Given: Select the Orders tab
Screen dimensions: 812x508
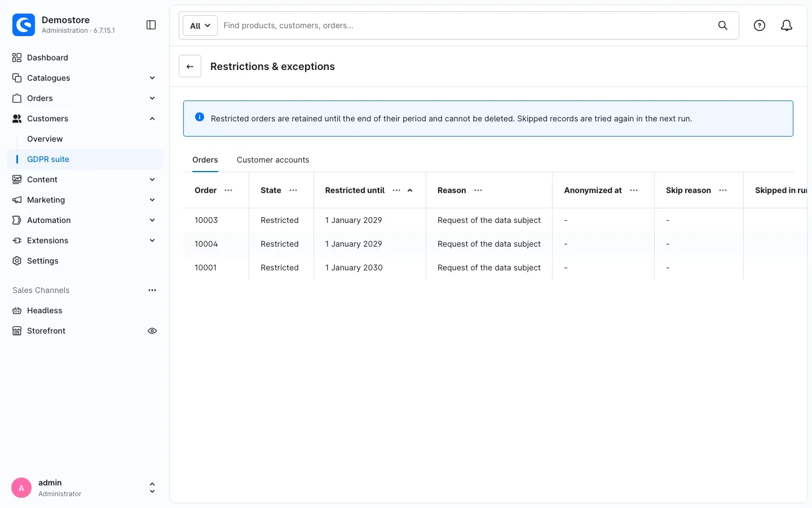Looking at the screenshot, I should click(x=205, y=160).
